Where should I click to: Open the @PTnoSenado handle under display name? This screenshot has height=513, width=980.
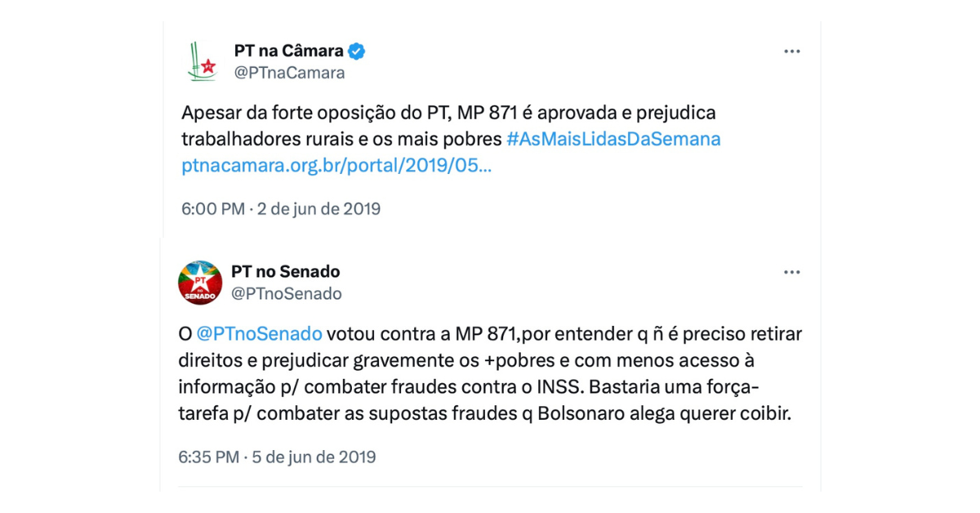pyautogui.click(x=287, y=293)
